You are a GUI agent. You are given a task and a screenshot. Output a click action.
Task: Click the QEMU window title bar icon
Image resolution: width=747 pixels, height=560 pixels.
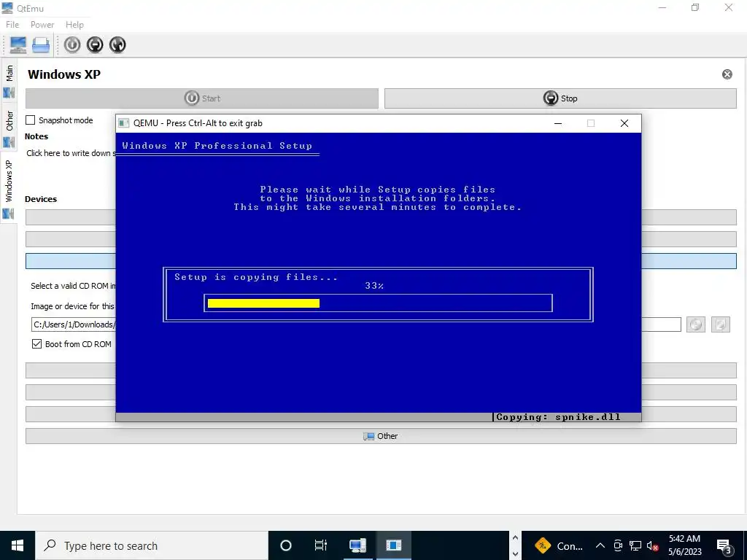click(x=124, y=123)
